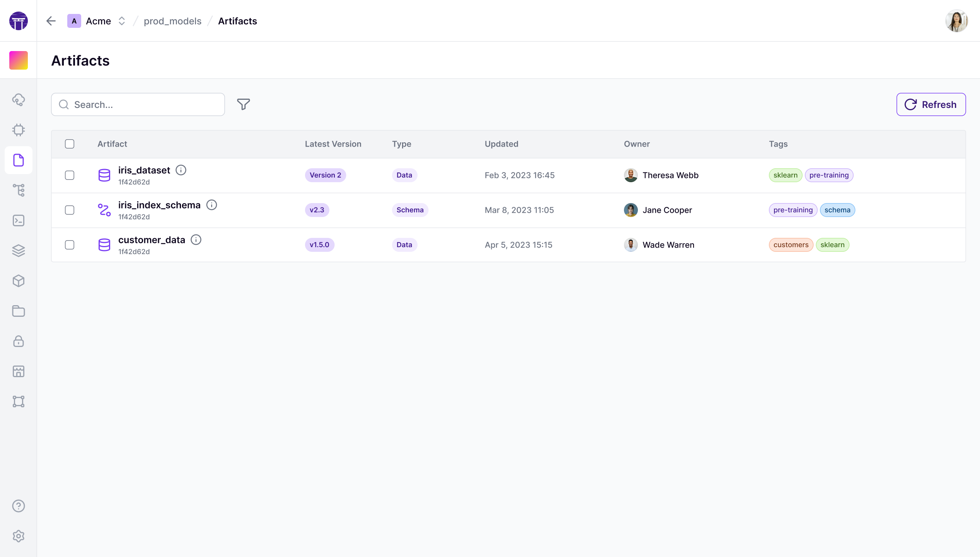
Task: Select the Artifacts file icon in the sidebar
Action: pos(19,160)
